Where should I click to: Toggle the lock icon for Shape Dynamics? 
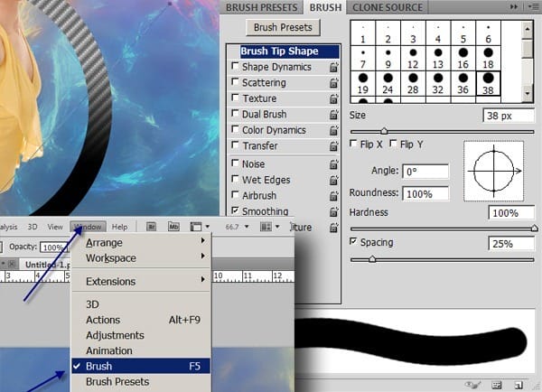(x=333, y=67)
